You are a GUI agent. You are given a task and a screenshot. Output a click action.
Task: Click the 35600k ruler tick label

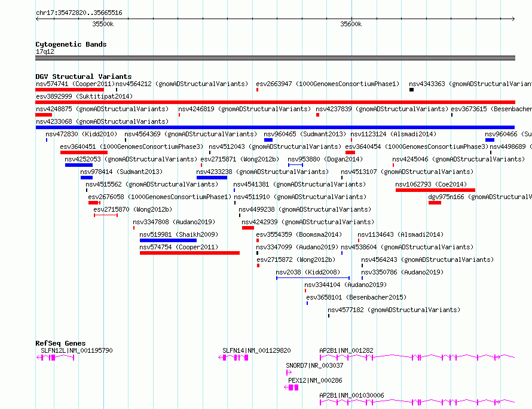pos(351,24)
